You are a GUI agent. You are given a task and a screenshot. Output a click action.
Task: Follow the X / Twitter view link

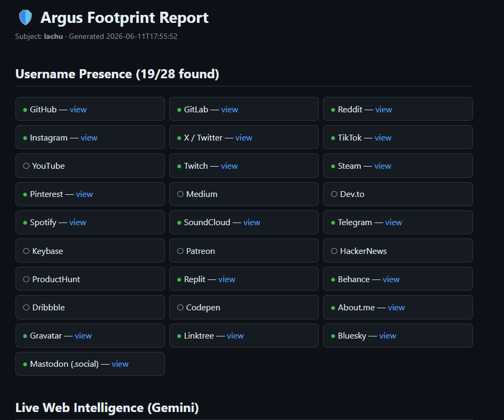(244, 138)
